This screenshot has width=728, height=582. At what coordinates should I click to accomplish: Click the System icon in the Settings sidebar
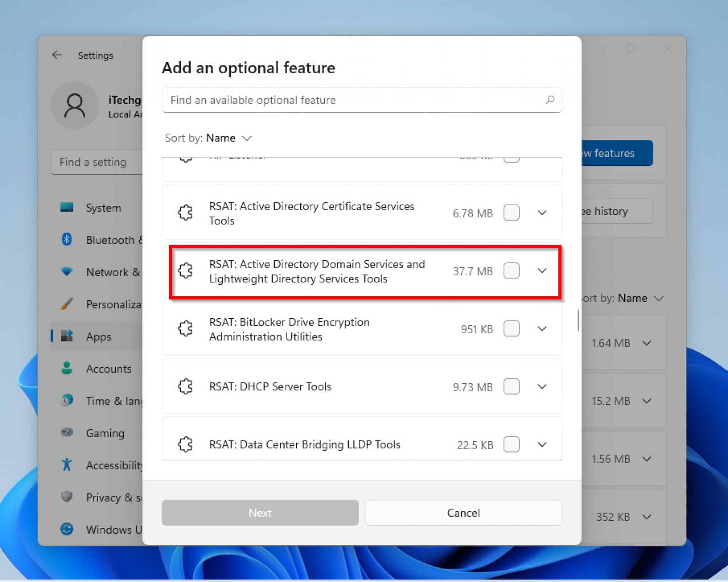point(67,207)
